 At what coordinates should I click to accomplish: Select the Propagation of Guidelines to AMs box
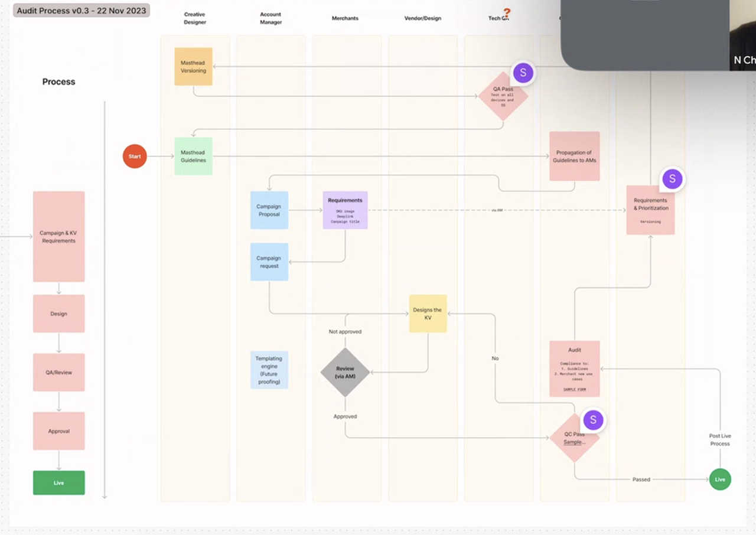tap(574, 156)
